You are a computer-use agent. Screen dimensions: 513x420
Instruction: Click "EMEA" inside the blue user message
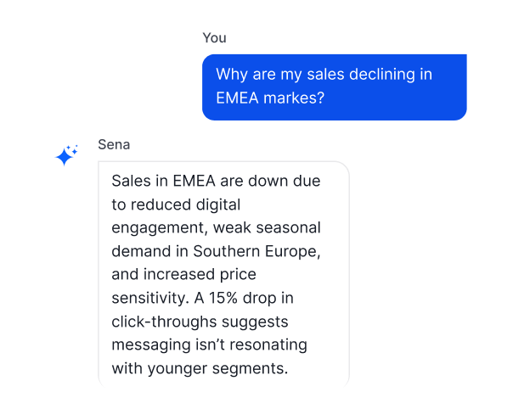click(x=237, y=98)
